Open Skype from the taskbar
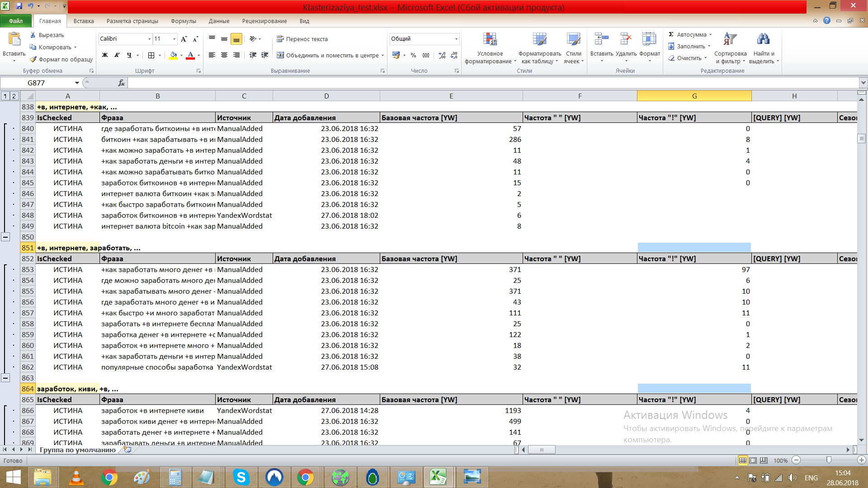 click(x=241, y=477)
